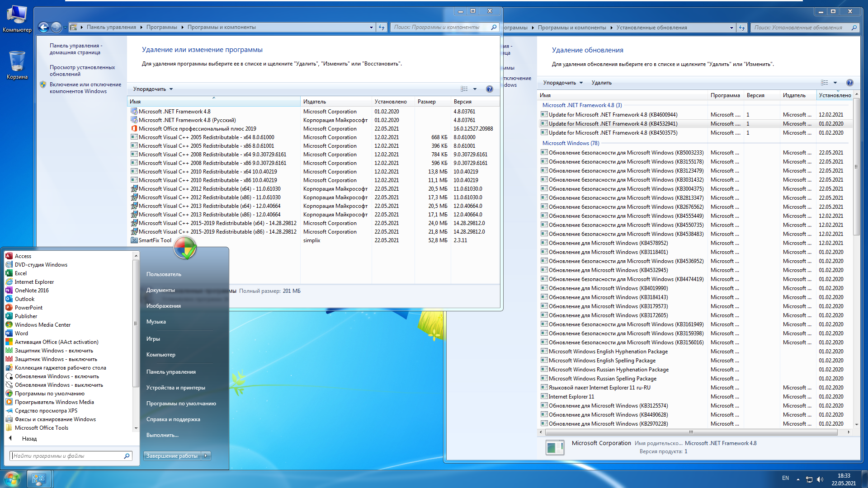Open shutdown options arrow next to Завершение работы
Screen dimensions: 868x488
[206, 456]
